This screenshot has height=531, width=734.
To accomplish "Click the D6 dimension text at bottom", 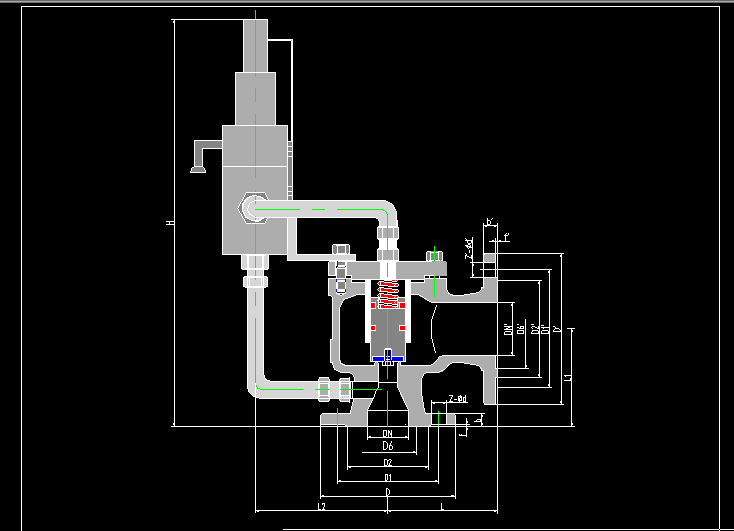I will pyautogui.click(x=388, y=447).
